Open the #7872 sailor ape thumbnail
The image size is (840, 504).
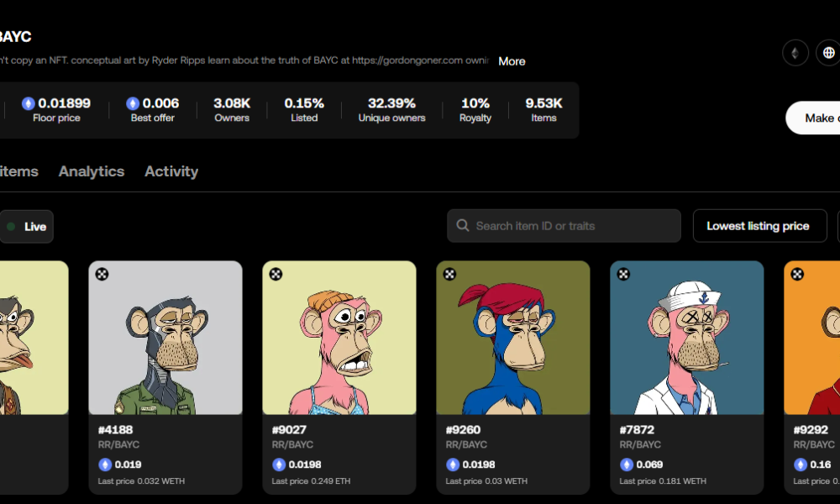point(686,338)
